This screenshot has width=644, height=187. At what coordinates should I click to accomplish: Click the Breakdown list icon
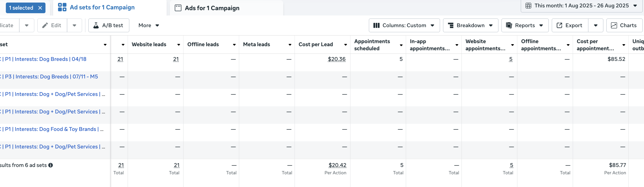point(451,25)
